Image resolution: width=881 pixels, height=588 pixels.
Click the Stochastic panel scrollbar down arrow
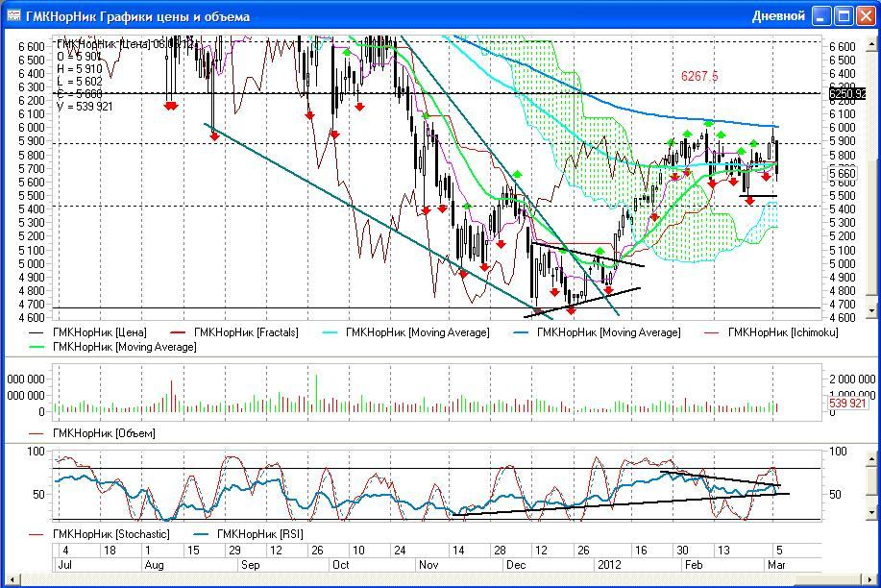pos(870,512)
